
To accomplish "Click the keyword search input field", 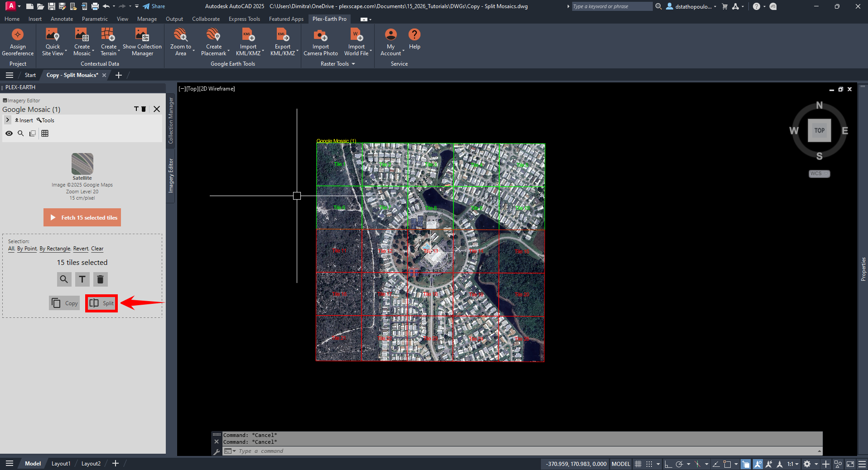I will [612, 6].
